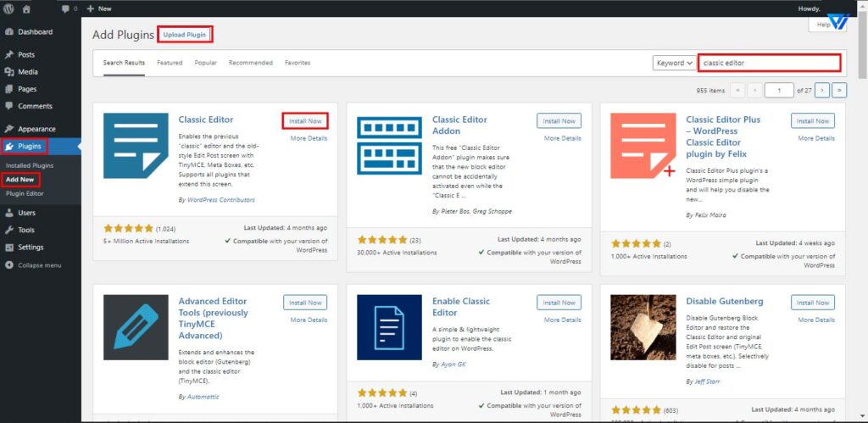Click Classic Editor plugin icon
This screenshot has width=868, height=423.
click(x=136, y=146)
